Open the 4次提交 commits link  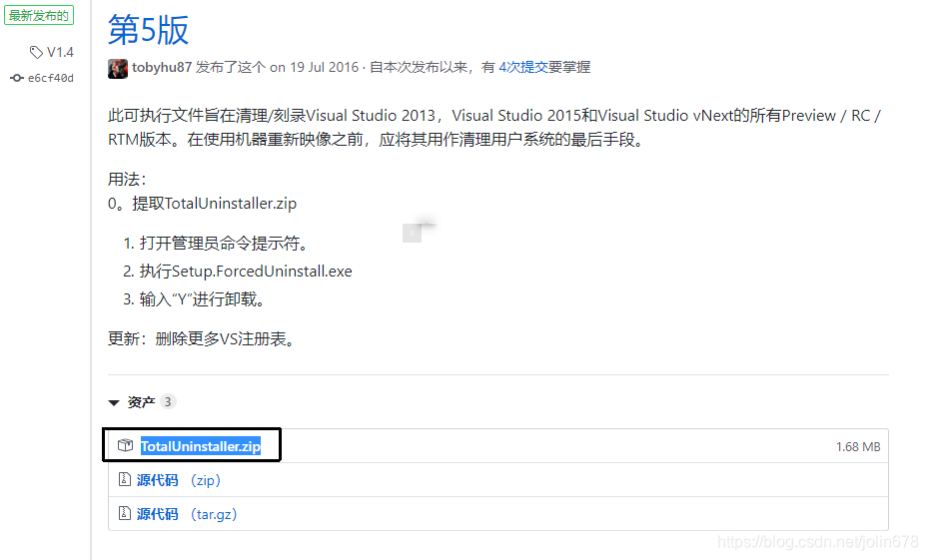(x=523, y=68)
